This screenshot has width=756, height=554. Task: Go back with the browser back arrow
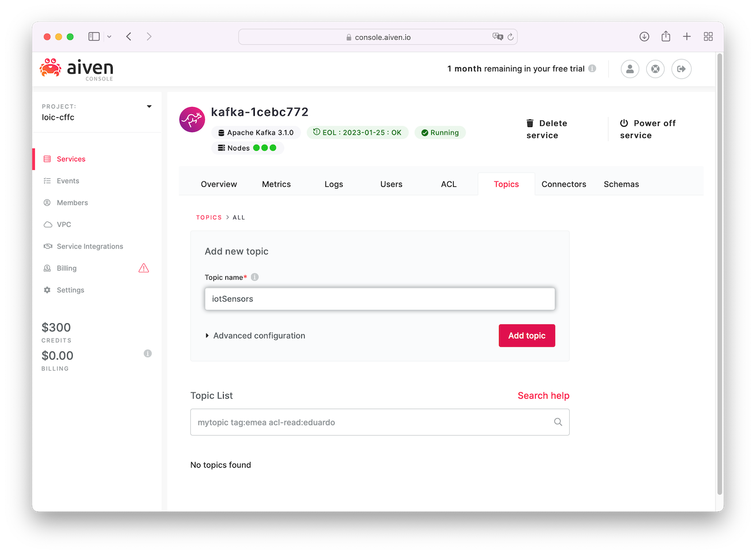pos(129,37)
